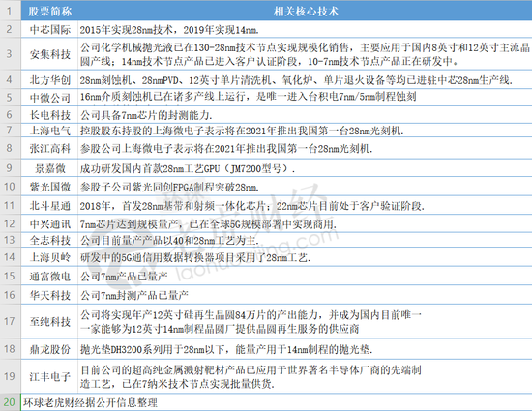Select cell about 全球5G规模部署
Screen dimensions: 532x411
tap(305, 223)
